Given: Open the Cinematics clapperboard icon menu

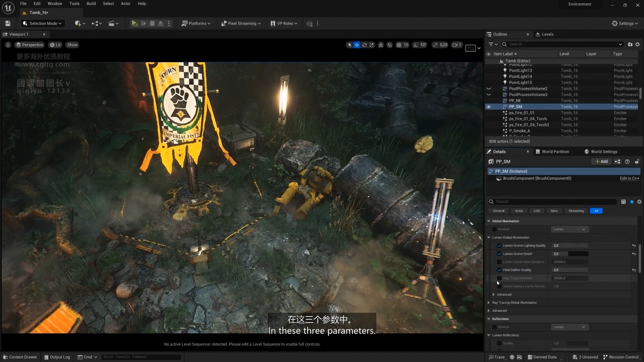Looking at the screenshot, I should pos(113,23).
